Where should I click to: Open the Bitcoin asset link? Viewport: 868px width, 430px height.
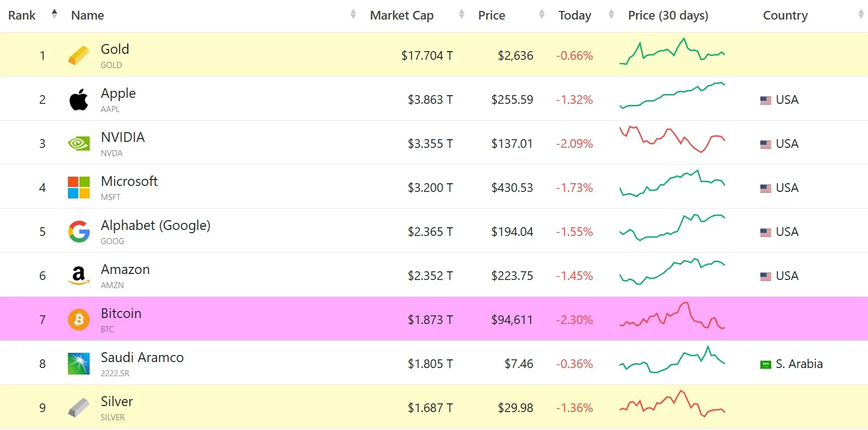(121, 313)
